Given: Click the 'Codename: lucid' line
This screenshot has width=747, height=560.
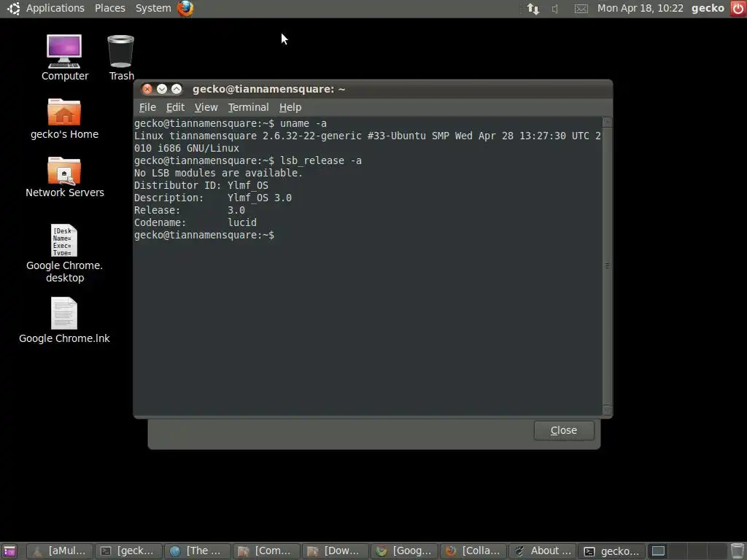Looking at the screenshot, I should click(196, 222).
